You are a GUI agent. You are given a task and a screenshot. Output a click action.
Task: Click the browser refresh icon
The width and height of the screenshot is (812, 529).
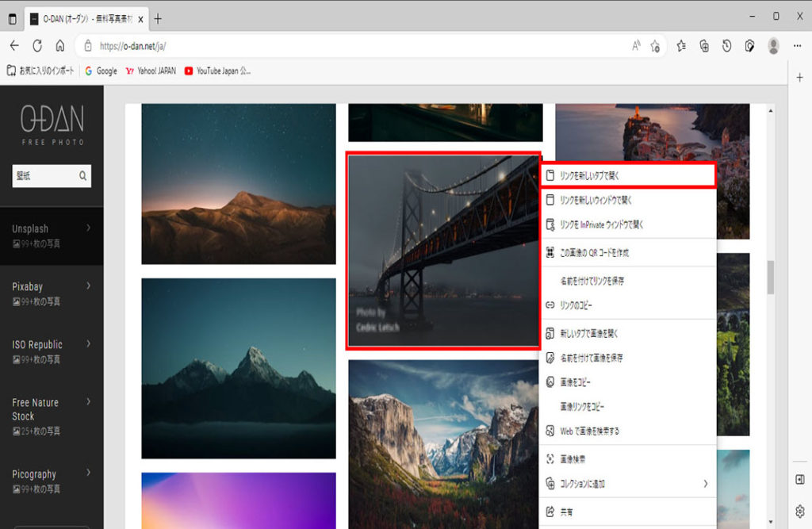pos(37,46)
